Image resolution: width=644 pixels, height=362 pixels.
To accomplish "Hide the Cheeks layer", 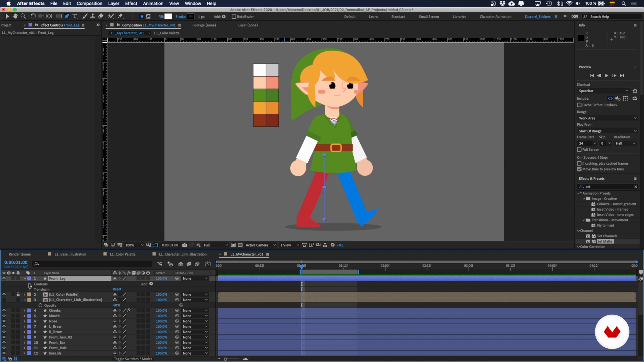I will (x=4, y=311).
